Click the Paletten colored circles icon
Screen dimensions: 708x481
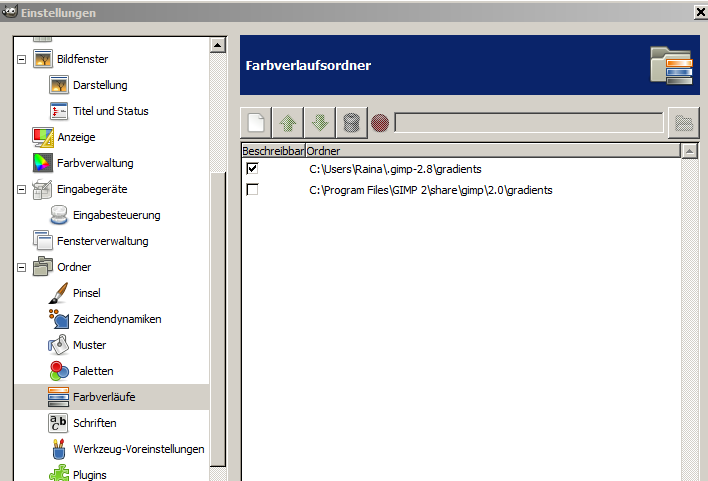59,371
